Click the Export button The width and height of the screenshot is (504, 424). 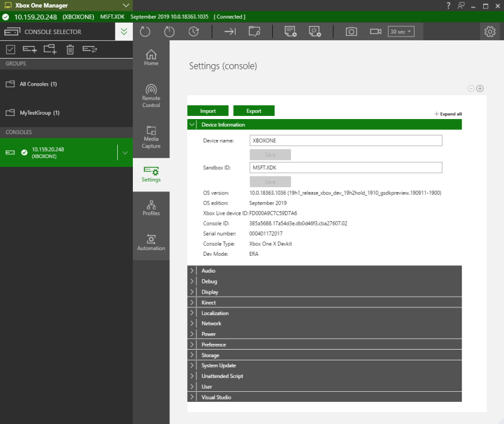coord(254,111)
